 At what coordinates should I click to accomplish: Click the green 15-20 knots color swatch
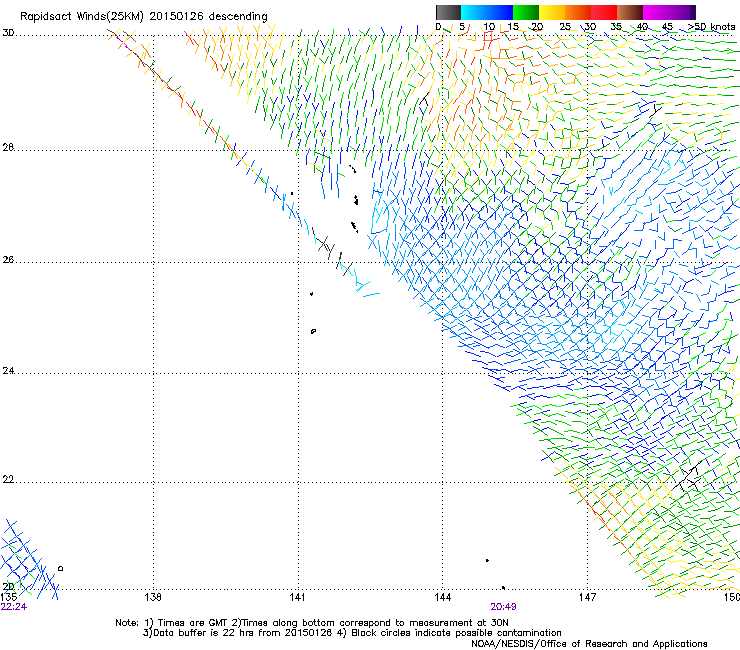click(x=526, y=12)
